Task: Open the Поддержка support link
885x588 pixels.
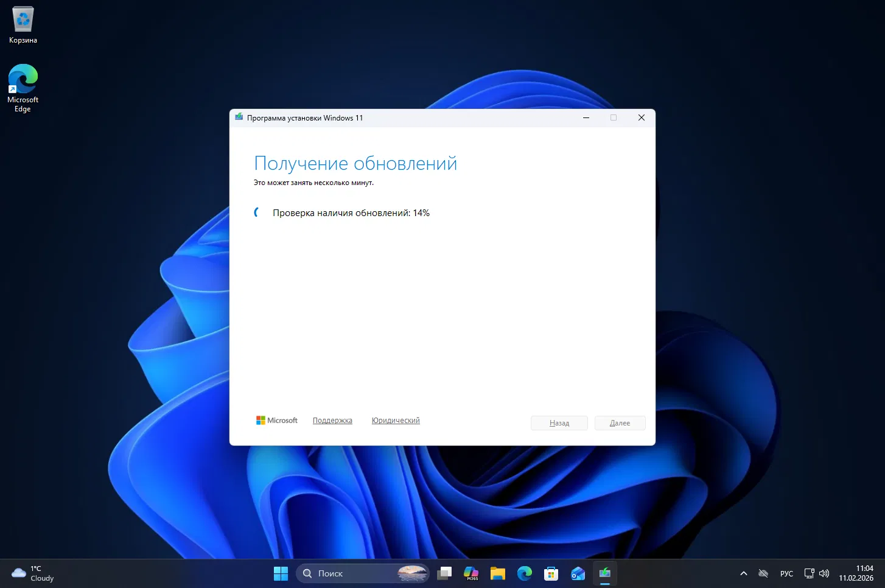Action: click(x=332, y=421)
